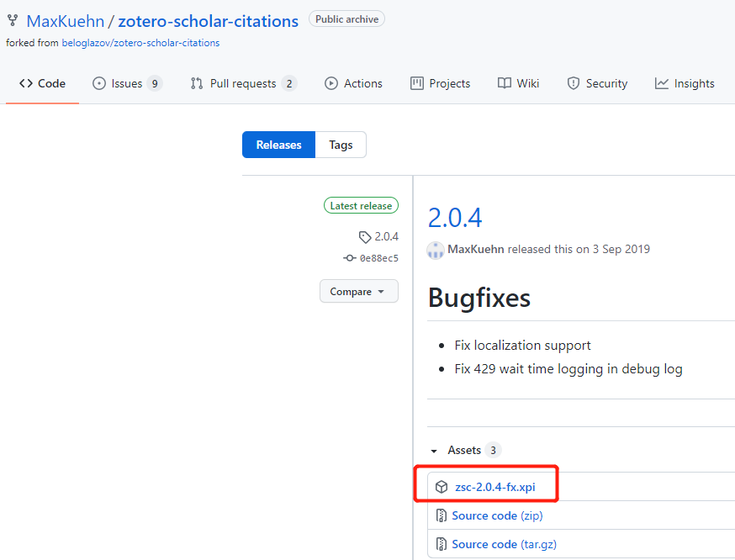The height and width of the screenshot is (560, 735).
Task: Open the Compare dropdown
Action: pos(359,292)
